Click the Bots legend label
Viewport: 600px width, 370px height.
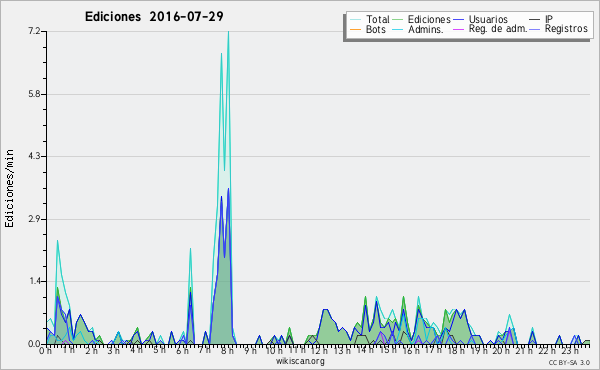tap(376, 29)
